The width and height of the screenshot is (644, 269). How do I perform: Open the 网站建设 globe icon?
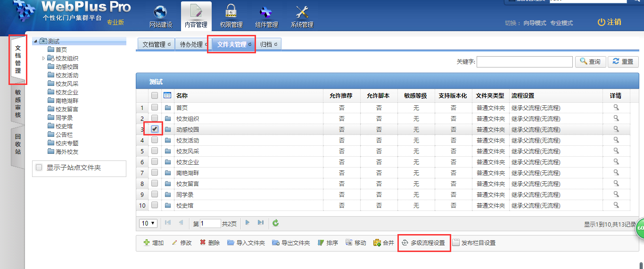[x=161, y=12]
